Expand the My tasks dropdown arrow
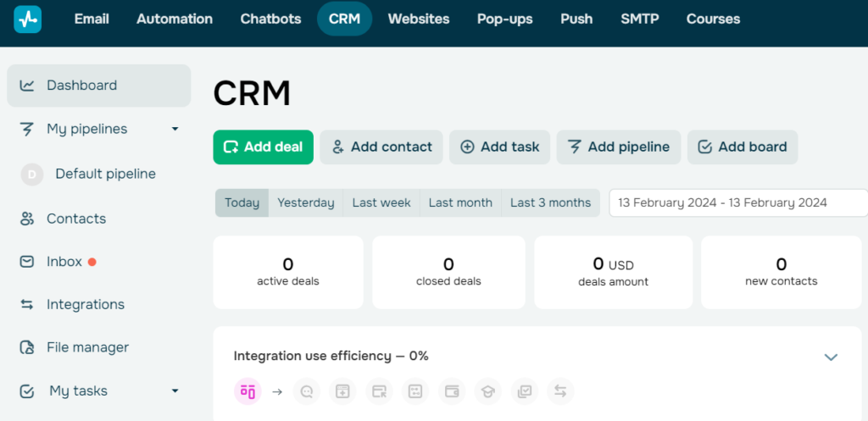The image size is (868, 421). point(175,391)
